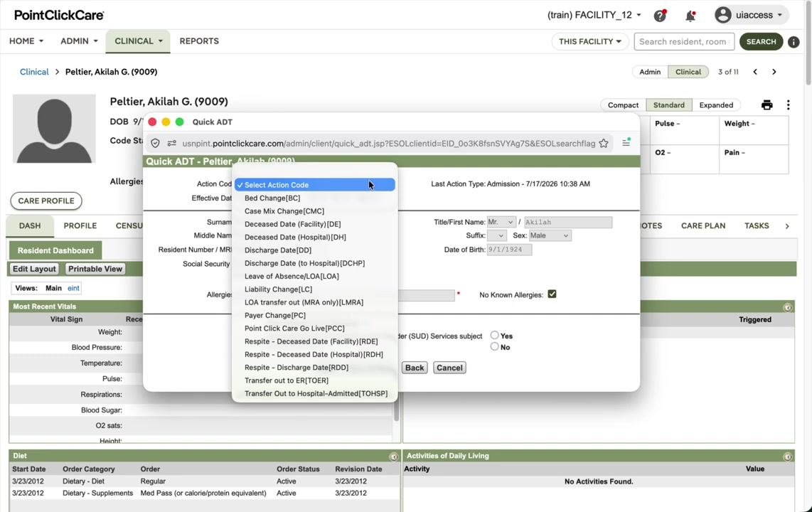
Task: Collapse the Diet panel icon
Action: pyautogui.click(x=394, y=457)
